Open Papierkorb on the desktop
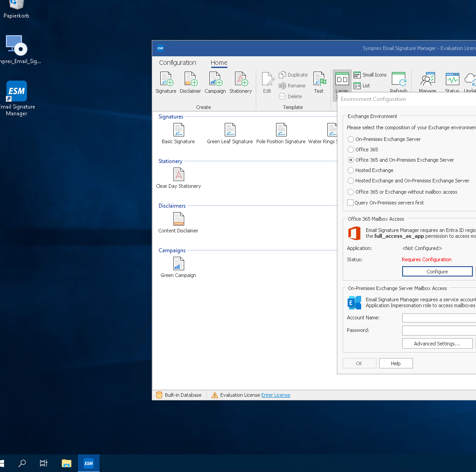Image resolution: width=476 pixels, height=472 pixels. tap(16, 9)
